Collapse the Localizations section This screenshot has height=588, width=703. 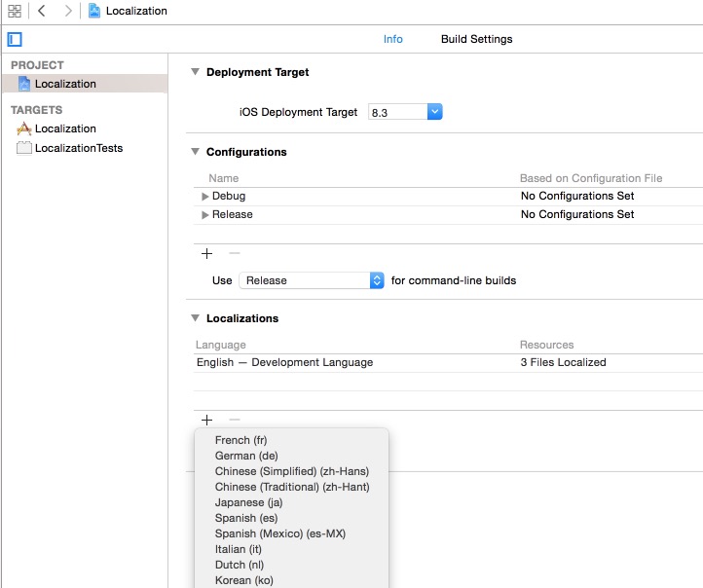[195, 317]
